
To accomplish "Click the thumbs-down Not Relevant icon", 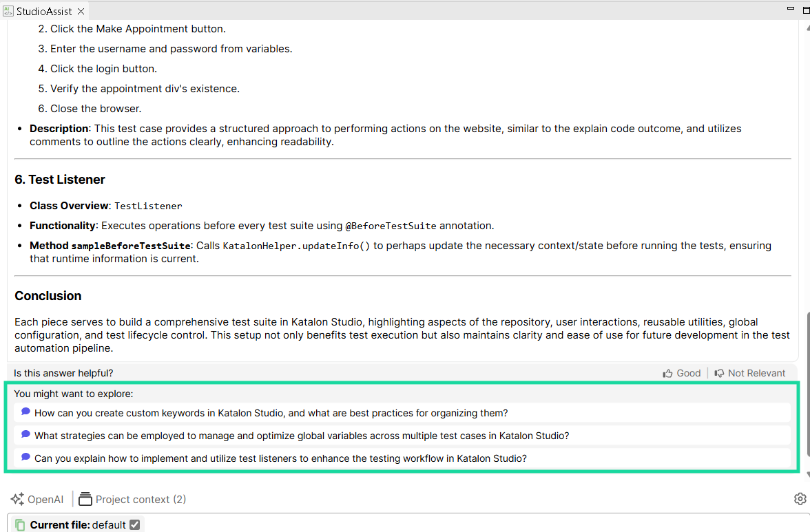I will point(719,373).
